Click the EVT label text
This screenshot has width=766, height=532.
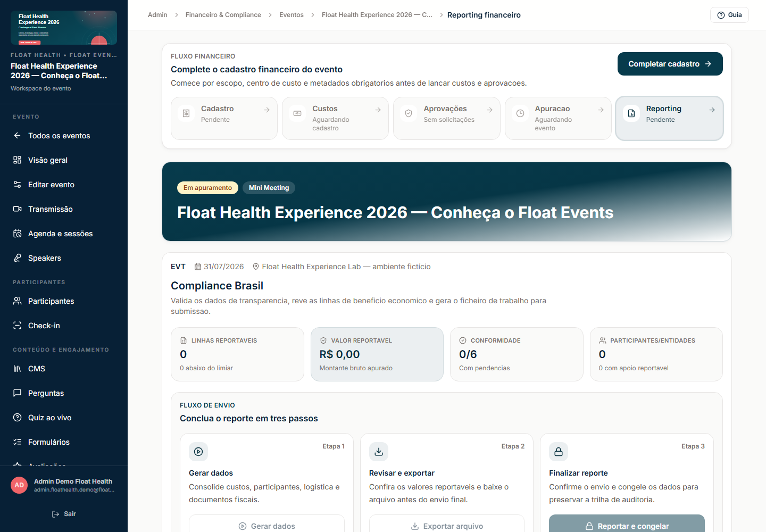(x=178, y=267)
